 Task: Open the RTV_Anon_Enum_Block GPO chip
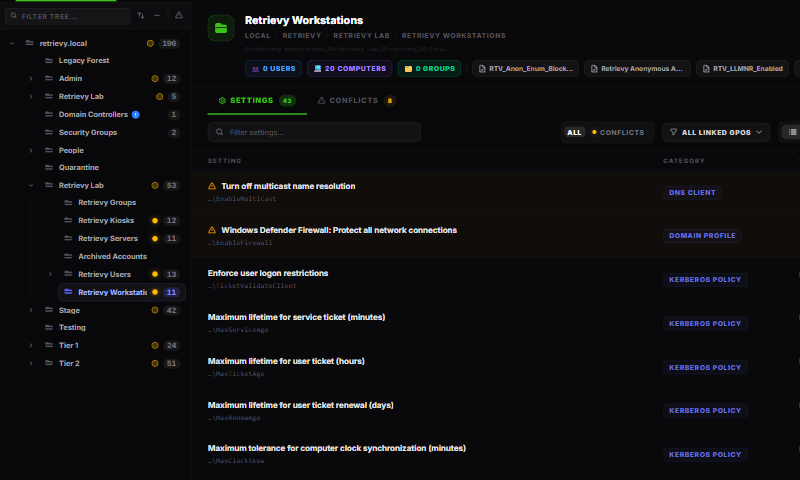coord(526,68)
